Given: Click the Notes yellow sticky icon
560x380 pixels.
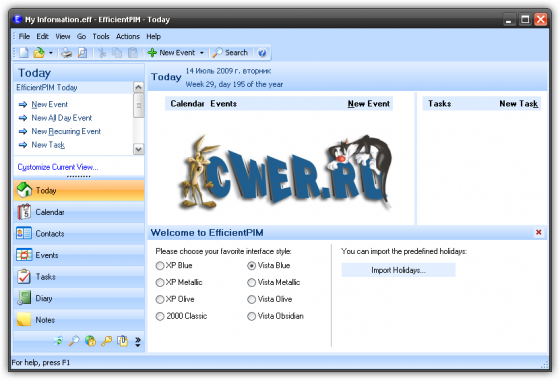Looking at the screenshot, I should (24, 319).
